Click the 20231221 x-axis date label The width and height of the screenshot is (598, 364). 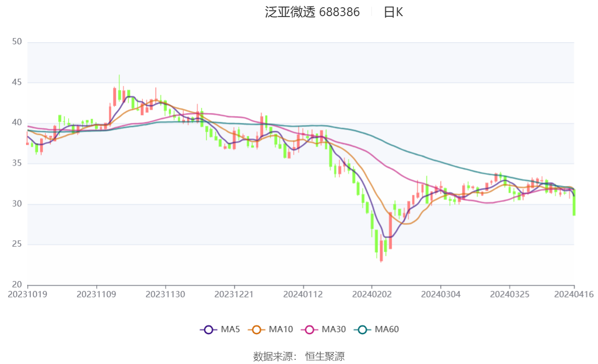coord(234,295)
